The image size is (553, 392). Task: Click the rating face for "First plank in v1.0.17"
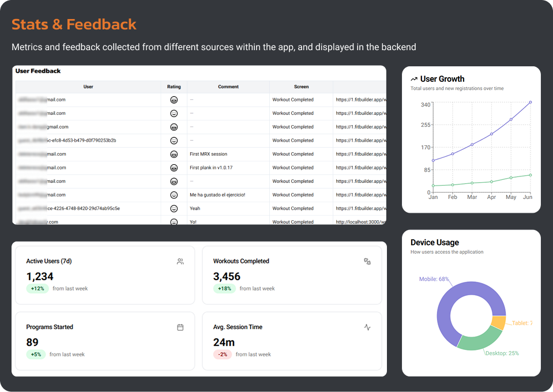[x=174, y=168]
